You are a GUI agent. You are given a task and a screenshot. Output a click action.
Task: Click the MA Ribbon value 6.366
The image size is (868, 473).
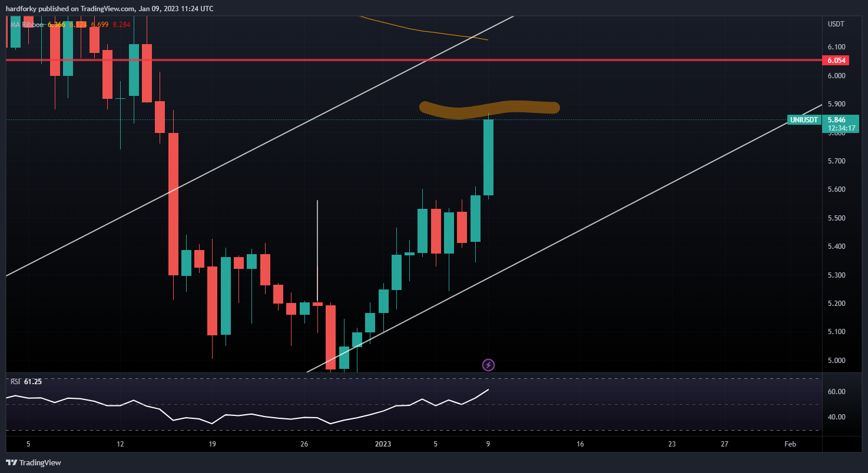click(x=57, y=25)
